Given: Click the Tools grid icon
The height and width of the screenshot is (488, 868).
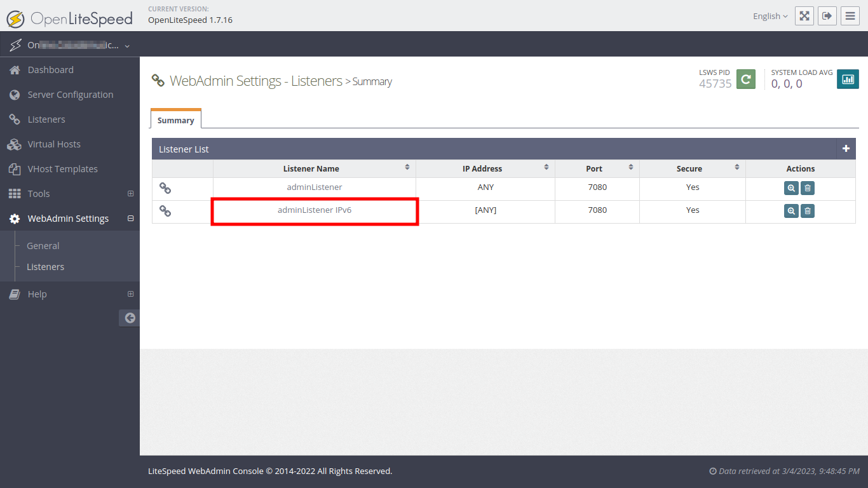Looking at the screenshot, I should coord(15,194).
